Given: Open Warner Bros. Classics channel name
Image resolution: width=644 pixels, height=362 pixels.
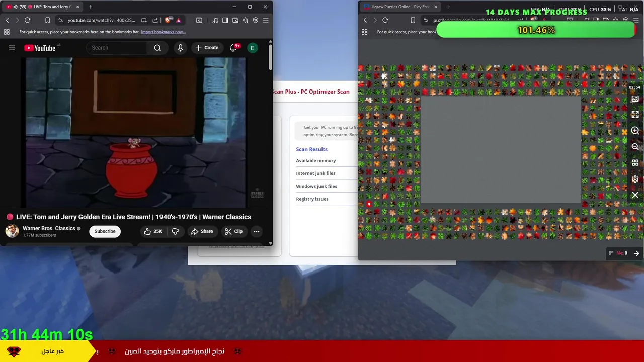Looking at the screenshot, I should (x=49, y=228).
